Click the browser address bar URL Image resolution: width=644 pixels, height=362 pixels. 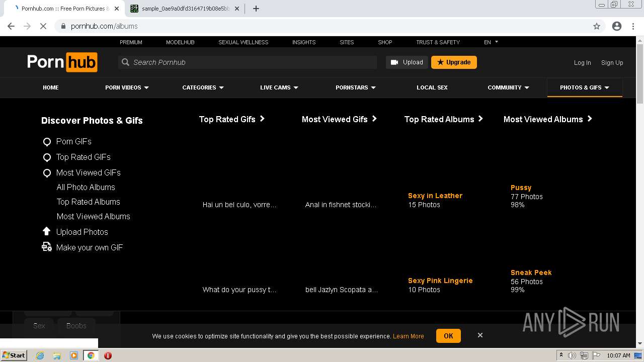[x=104, y=26]
